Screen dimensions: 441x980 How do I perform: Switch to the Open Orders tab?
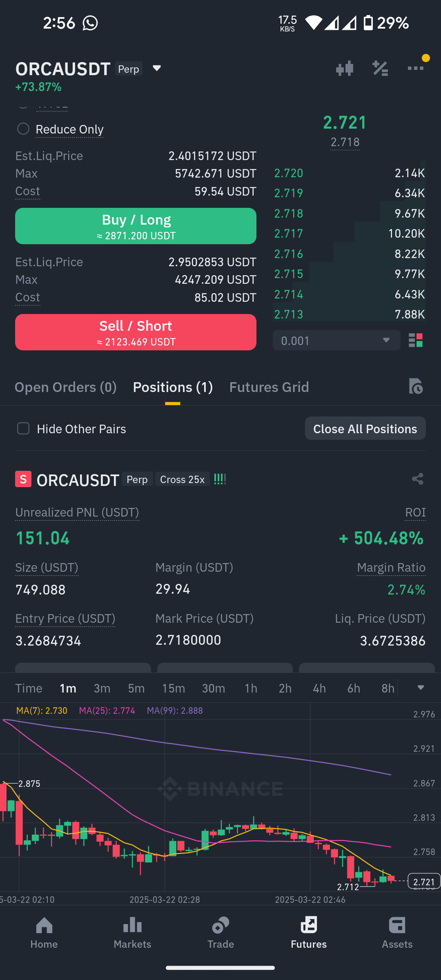pyautogui.click(x=65, y=387)
